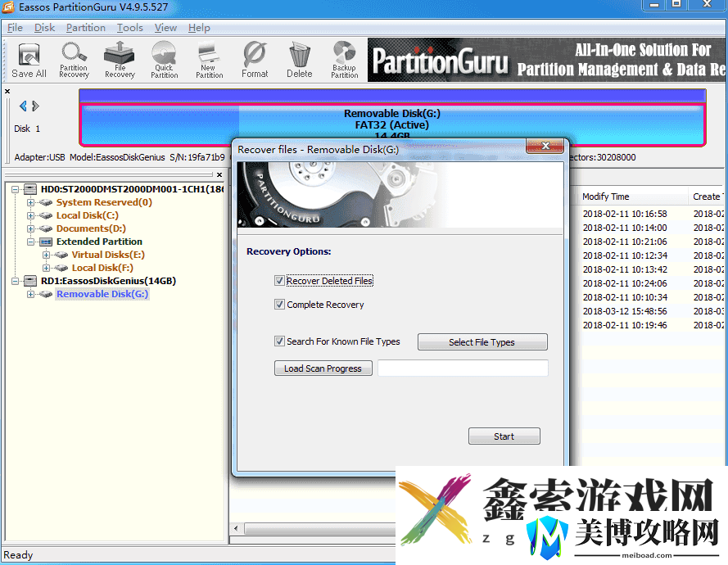Open Backup Partition tool

pyautogui.click(x=345, y=60)
